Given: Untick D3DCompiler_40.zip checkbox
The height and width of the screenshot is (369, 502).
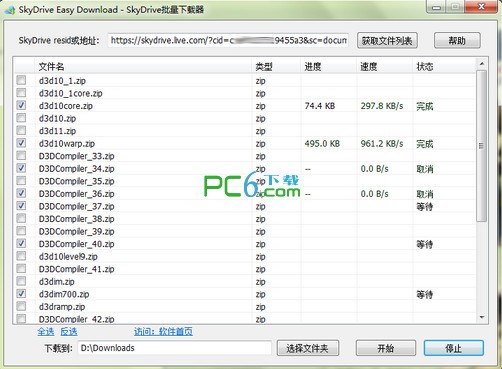Looking at the screenshot, I should pyautogui.click(x=21, y=243).
